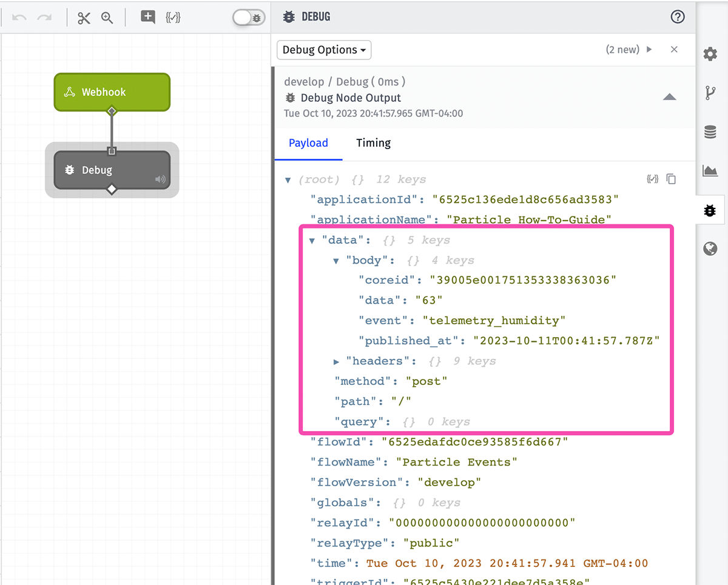728x585 pixels.
Task: Click the "query" key
Action: (359, 421)
